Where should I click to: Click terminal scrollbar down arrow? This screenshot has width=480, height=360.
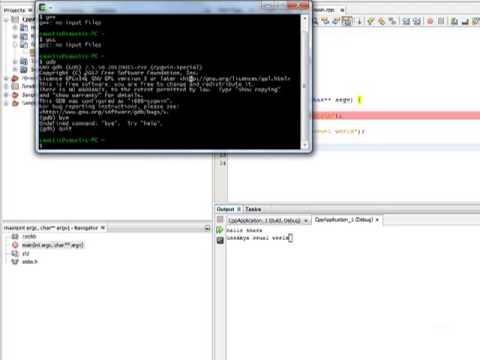coord(305,145)
